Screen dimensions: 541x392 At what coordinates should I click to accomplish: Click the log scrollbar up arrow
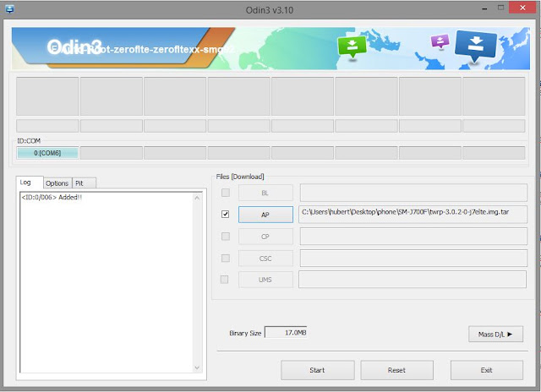197,198
